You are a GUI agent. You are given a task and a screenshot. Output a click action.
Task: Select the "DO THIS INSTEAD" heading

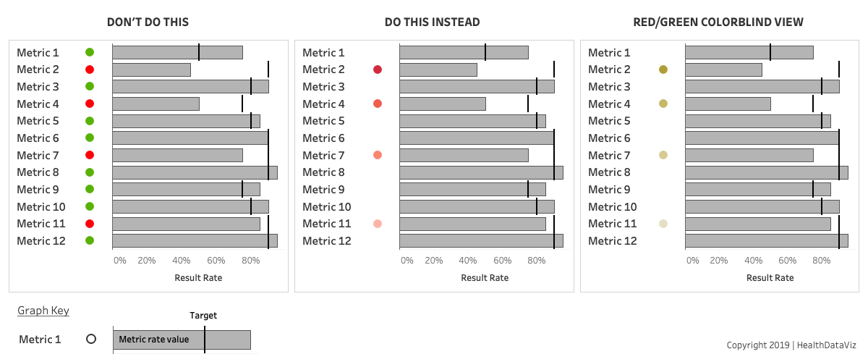(x=432, y=22)
